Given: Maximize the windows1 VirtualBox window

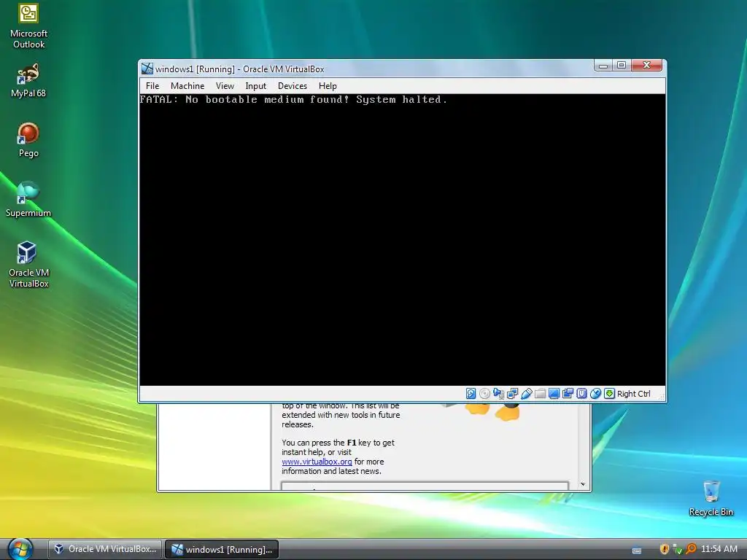Looking at the screenshot, I should point(622,65).
